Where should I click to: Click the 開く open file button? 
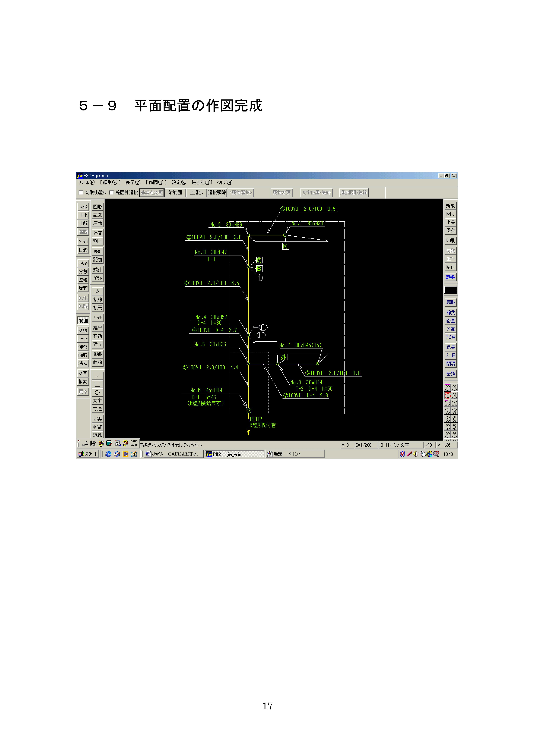pos(451,214)
